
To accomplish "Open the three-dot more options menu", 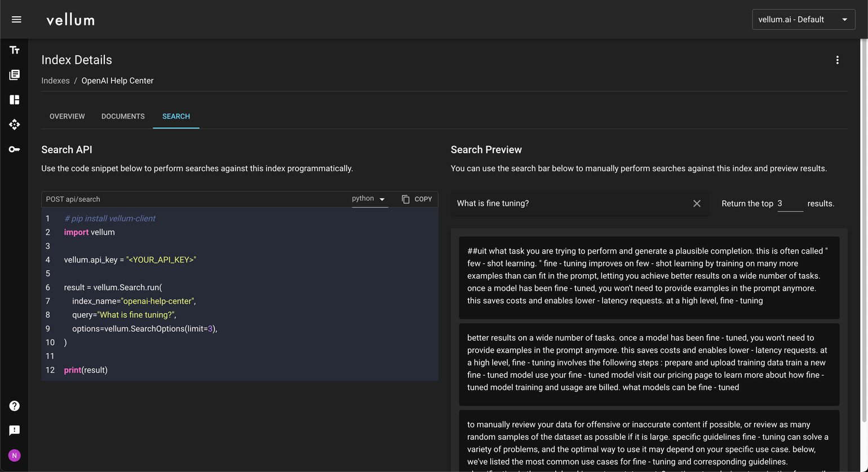I will tap(838, 60).
